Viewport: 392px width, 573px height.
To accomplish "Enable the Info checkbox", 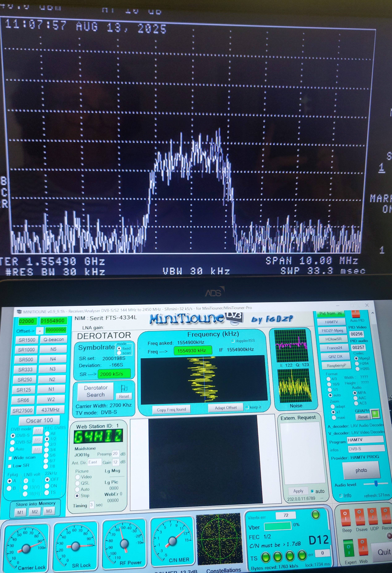I will tap(341, 496).
